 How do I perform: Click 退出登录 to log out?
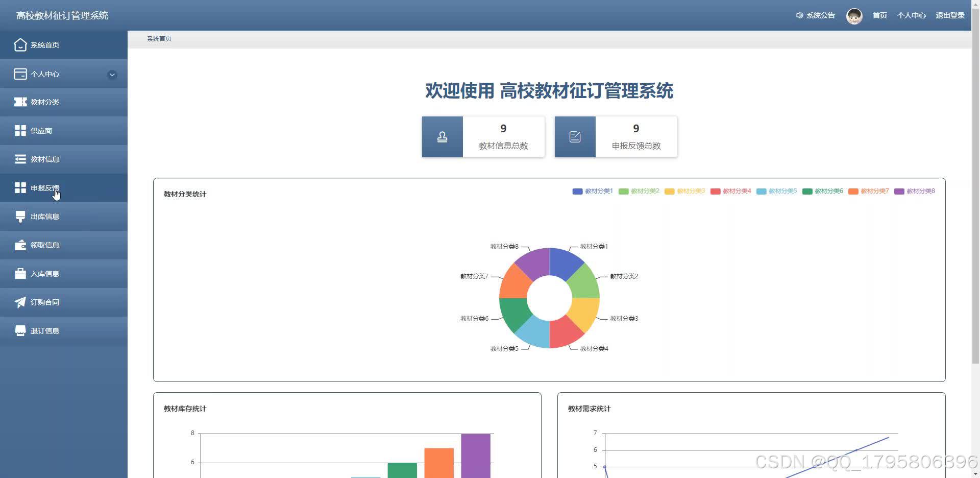coord(950,15)
